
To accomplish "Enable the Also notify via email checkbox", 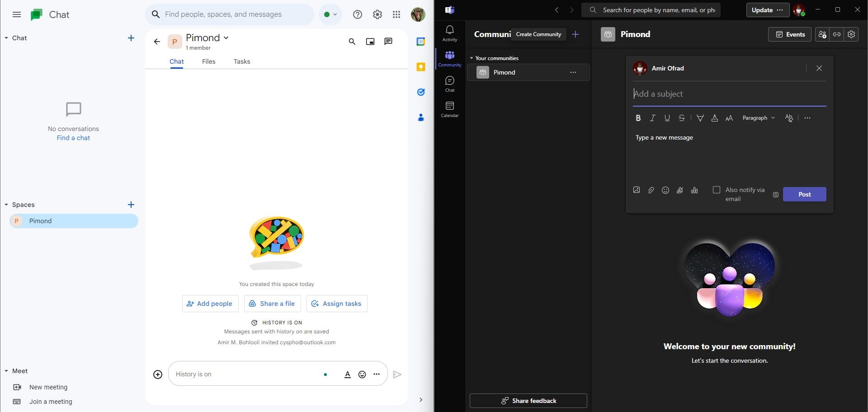I will coord(716,190).
